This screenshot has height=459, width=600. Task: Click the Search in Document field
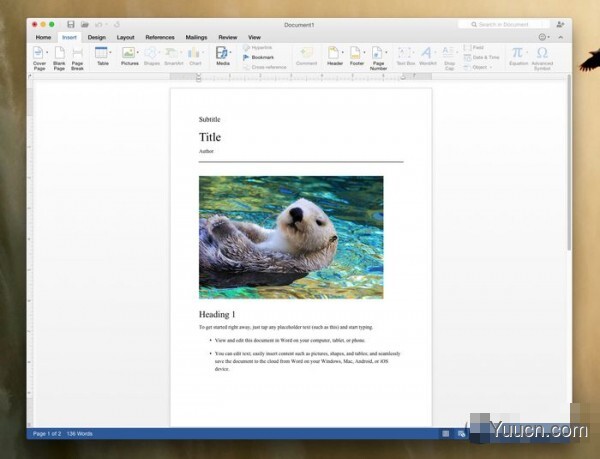tap(504, 24)
